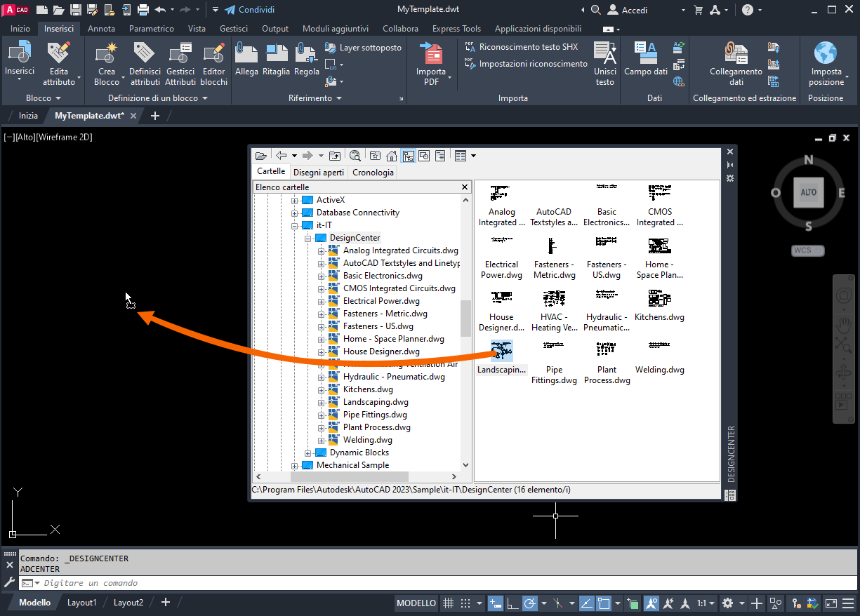Viewport: 860px width, 616px height.
Task: Expand the Mechanical Sample folder
Action: pos(295,465)
